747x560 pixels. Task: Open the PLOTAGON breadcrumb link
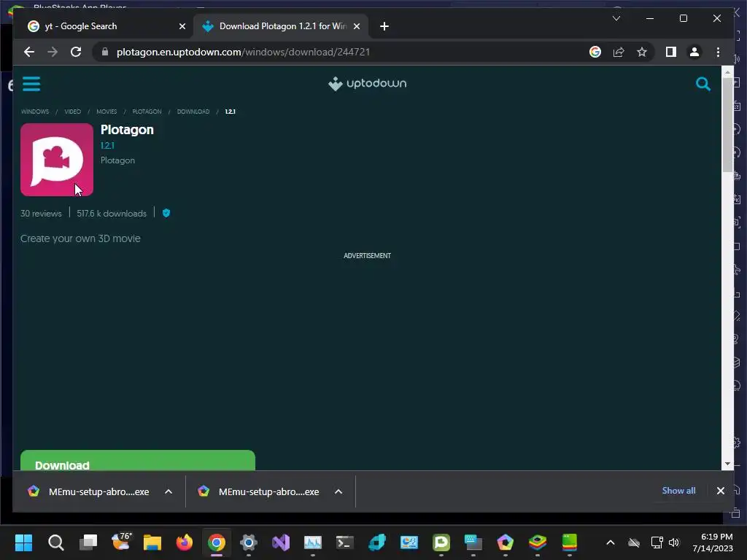[147, 112]
